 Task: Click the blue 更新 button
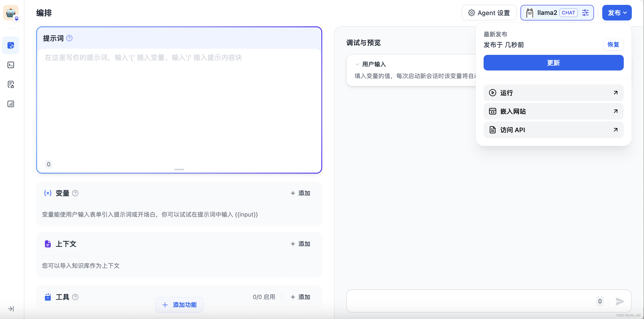click(x=553, y=63)
